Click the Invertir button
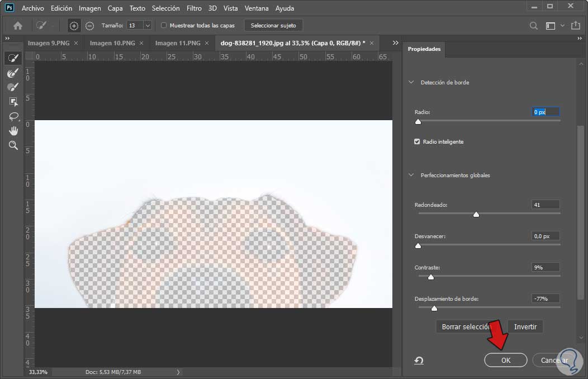588x379 pixels. (x=525, y=327)
